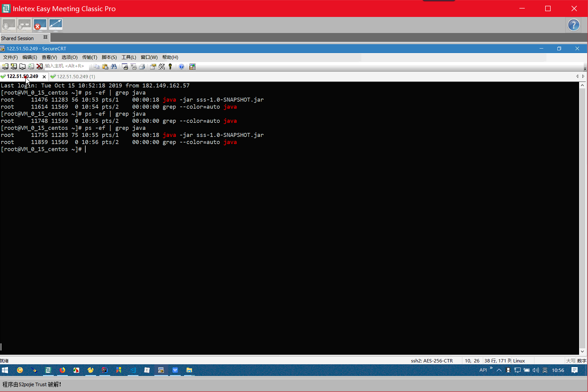Click SecureCRT Find binoculars icon

pos(114,66)
